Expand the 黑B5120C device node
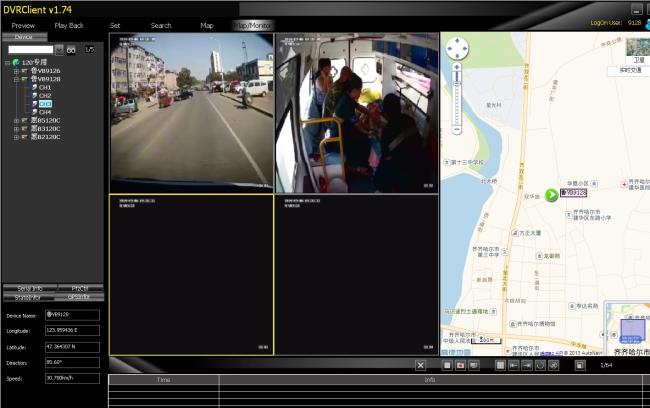Viewport: 650px width, 408px height. [x=15, y=120]
